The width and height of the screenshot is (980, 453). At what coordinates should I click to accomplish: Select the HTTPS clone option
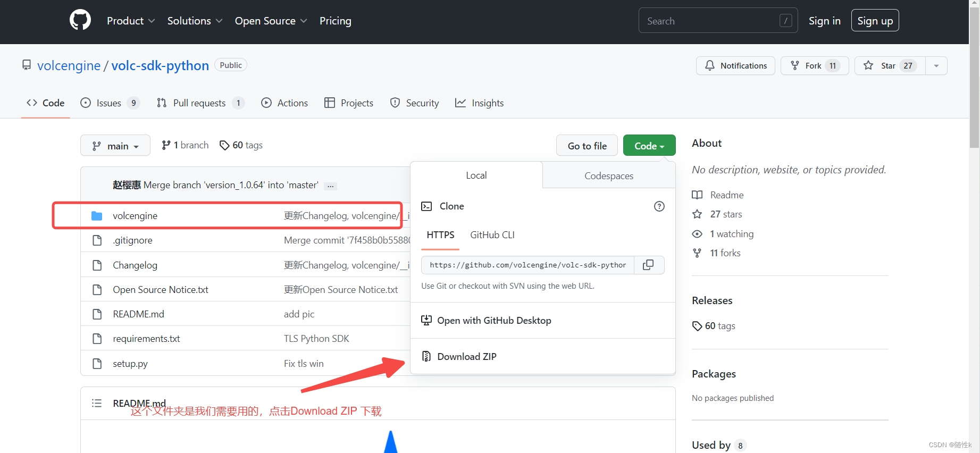coord(440,235)
